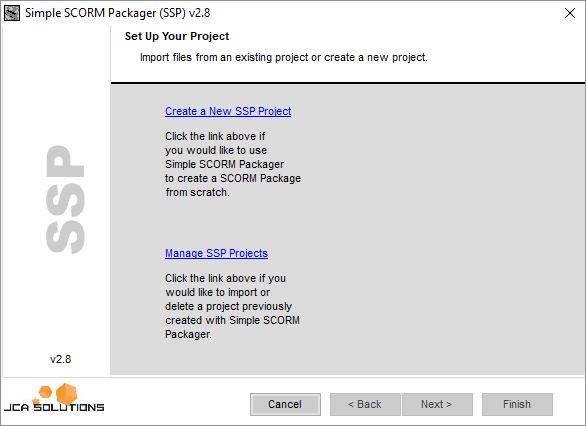Click the 'Import files from an existing project' subtitle
Image resolution: width=586 pixels, height=426 pixels.
pyautogui.click(x=284, y=58)
